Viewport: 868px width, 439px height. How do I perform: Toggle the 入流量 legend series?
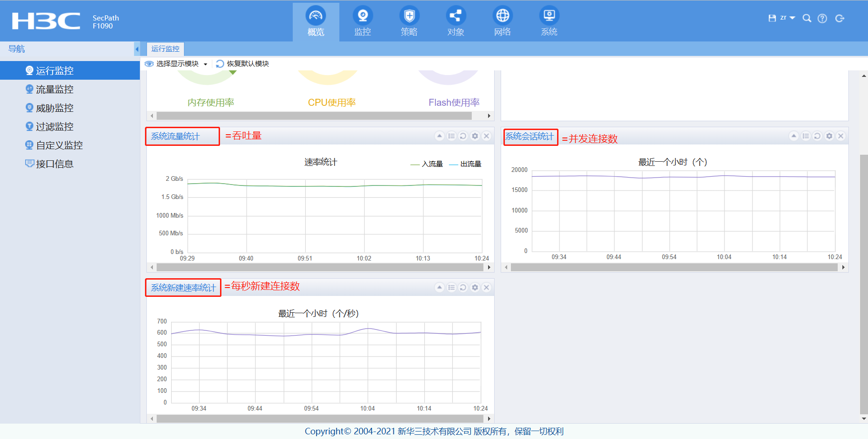pos(427,164)
